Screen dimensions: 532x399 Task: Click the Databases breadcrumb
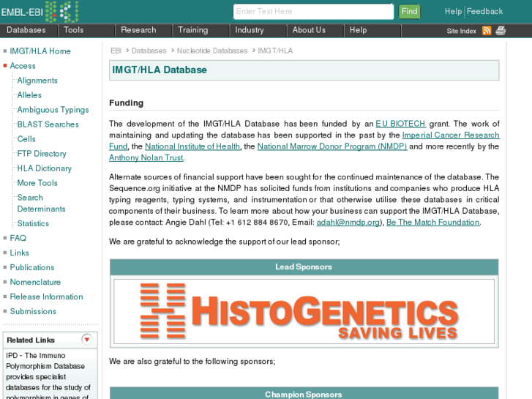[x=149, y=51]
